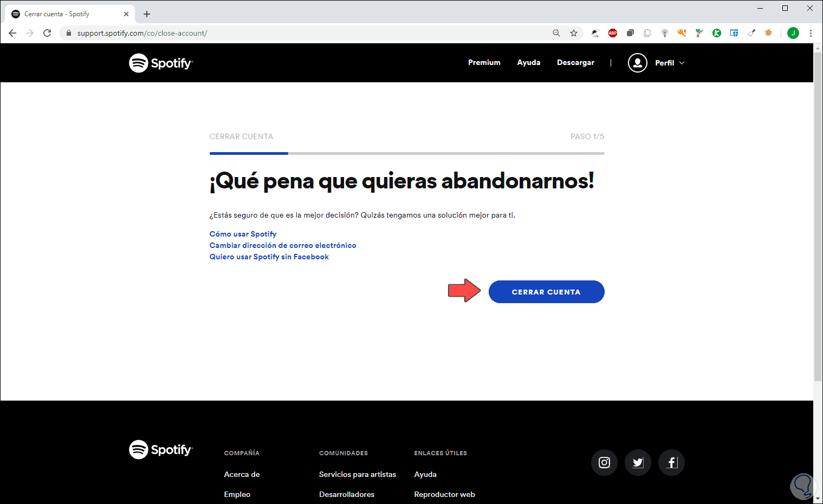Bookmark this page with the star
This screenshot has height=504, width=823.
(x=574, y=33)
